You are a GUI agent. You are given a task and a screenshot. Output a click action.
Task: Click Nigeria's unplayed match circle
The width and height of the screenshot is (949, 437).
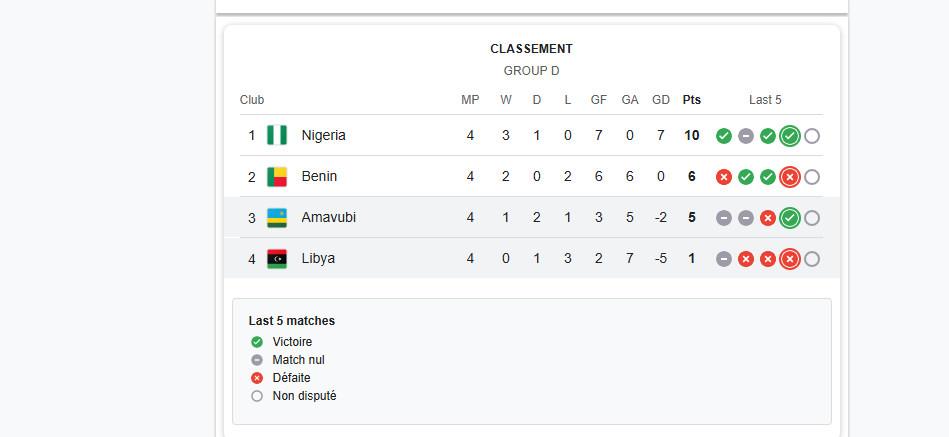click(x=812, y=136)
